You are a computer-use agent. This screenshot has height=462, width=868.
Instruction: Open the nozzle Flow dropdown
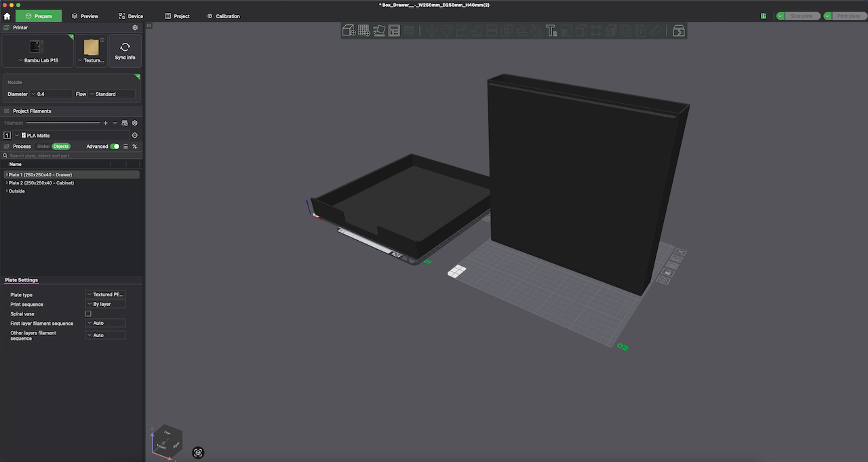pos(112,94)
